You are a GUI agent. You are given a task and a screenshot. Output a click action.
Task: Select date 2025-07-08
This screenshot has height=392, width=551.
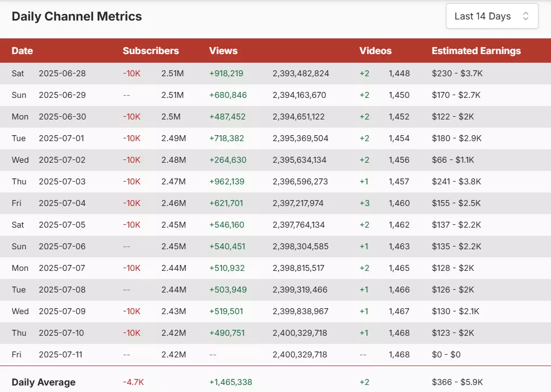click(62, 290)
